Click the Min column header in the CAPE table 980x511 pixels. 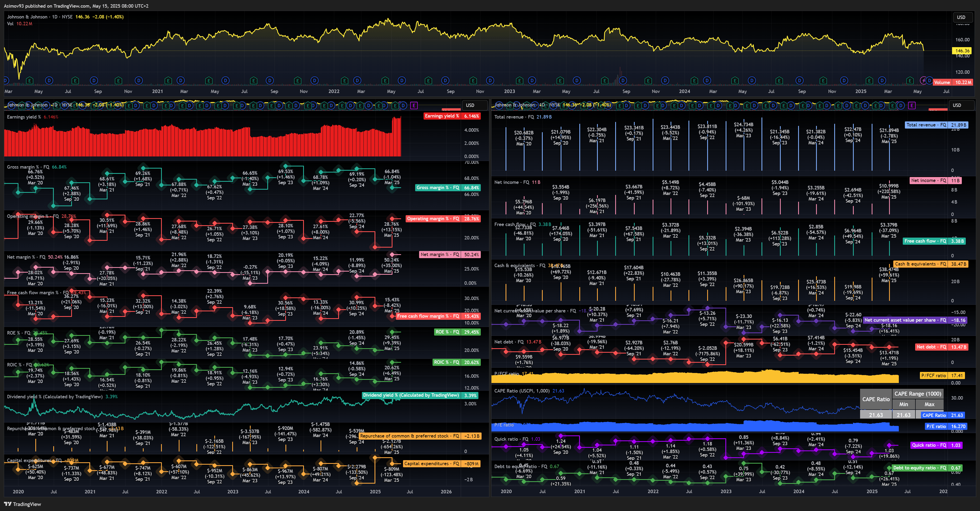904,405
